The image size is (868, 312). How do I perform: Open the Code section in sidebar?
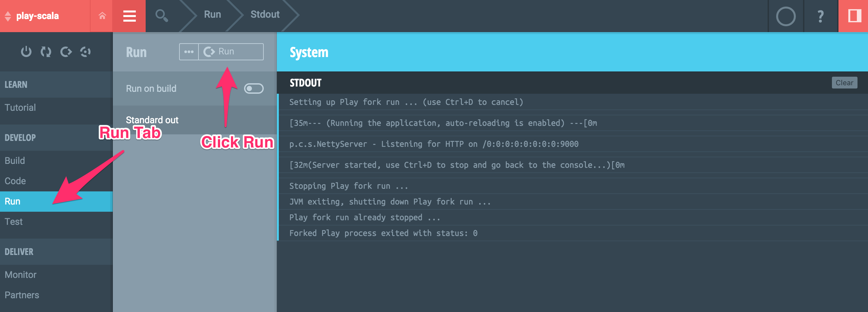[15, 181]
